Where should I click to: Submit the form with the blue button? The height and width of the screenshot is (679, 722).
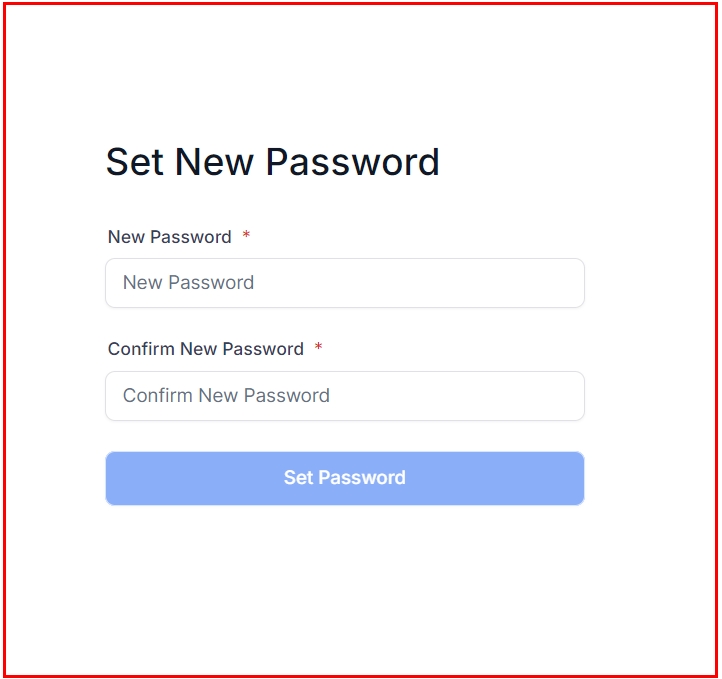tap(344, 478)
